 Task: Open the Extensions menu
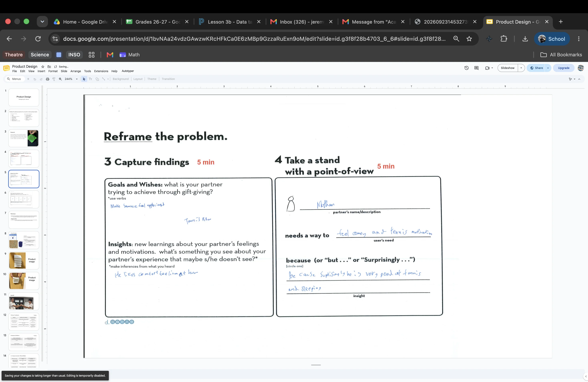[x=101, y=71]
